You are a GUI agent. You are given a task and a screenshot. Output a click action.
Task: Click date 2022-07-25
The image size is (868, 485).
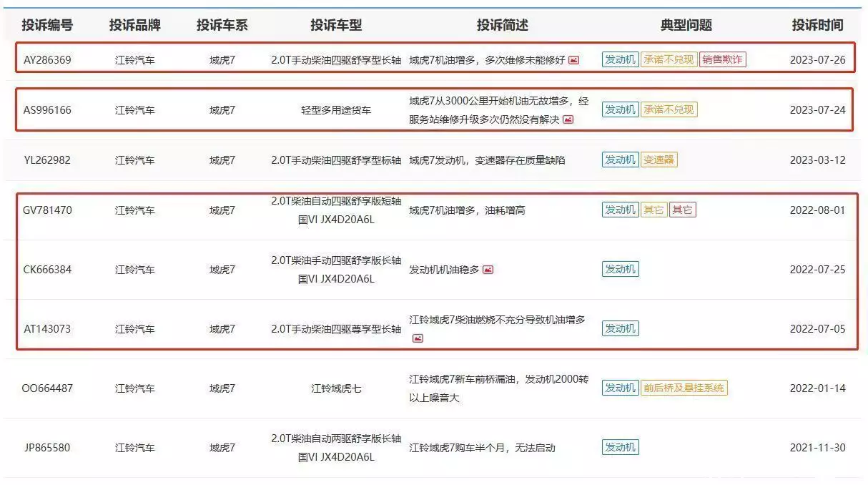[817, 270]
